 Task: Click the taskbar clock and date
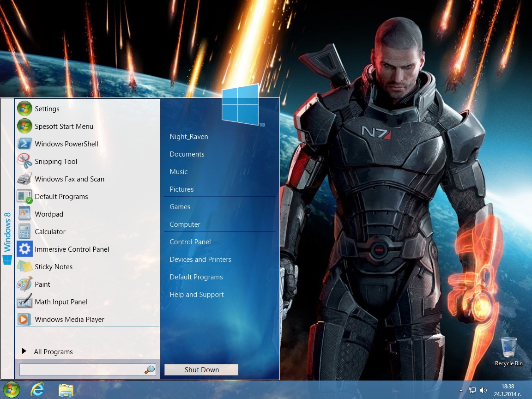(508, 390)
